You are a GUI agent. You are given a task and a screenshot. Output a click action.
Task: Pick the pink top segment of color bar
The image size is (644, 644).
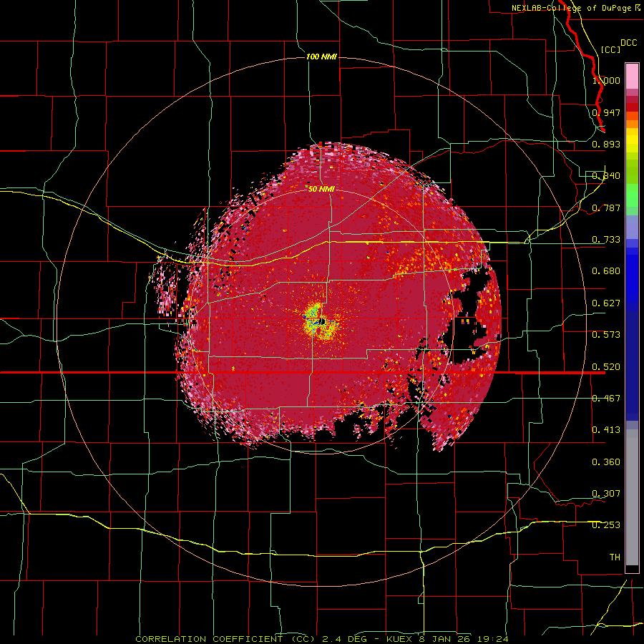click(x=632, y=76)
